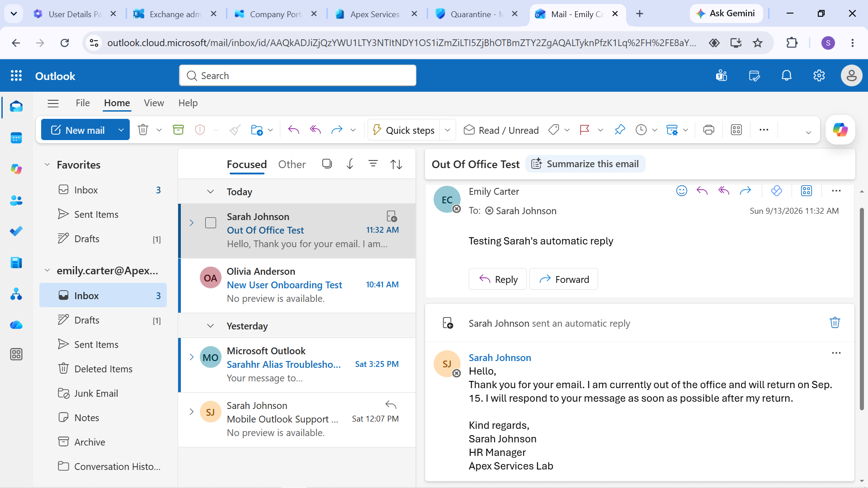Click the Quick steps button
868x488 pixels.
[404, 130]
